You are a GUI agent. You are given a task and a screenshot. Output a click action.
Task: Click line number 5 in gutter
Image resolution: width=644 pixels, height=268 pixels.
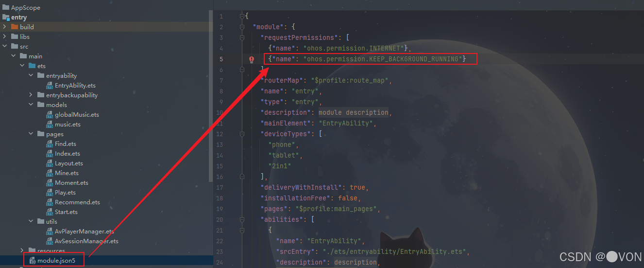[x=221, y=59]
